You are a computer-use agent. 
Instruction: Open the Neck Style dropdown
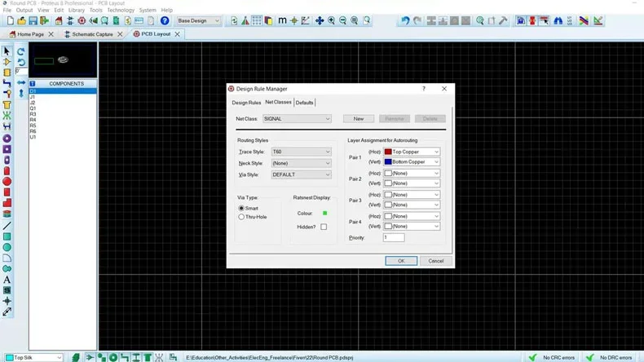click(x=301, y=163)
